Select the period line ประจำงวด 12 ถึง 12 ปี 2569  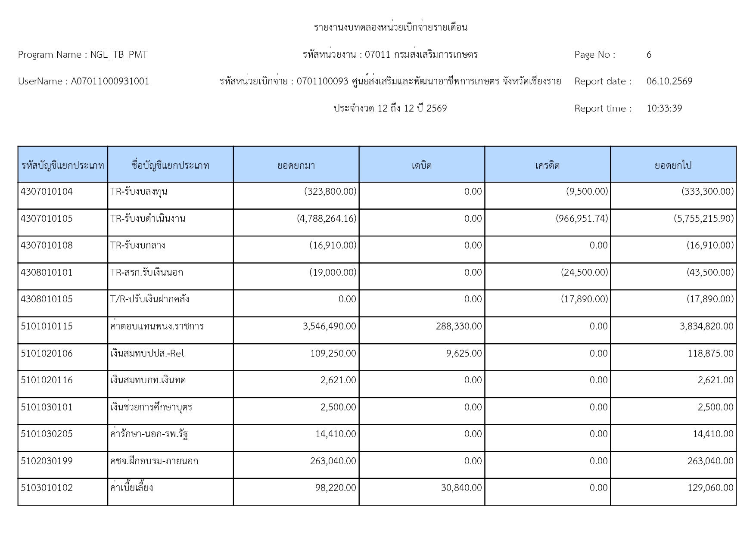[x=390, y=109]
